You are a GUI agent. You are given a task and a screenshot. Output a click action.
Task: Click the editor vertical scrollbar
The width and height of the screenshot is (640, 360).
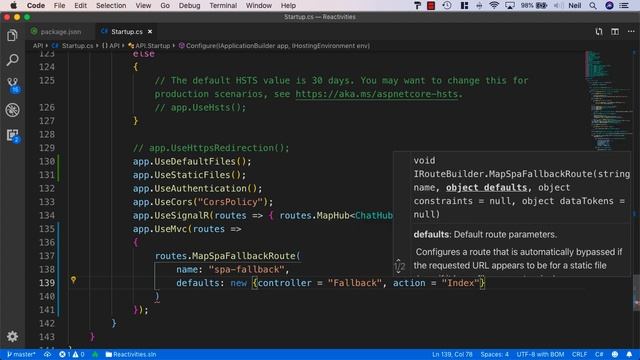click(x=636, y=293)
